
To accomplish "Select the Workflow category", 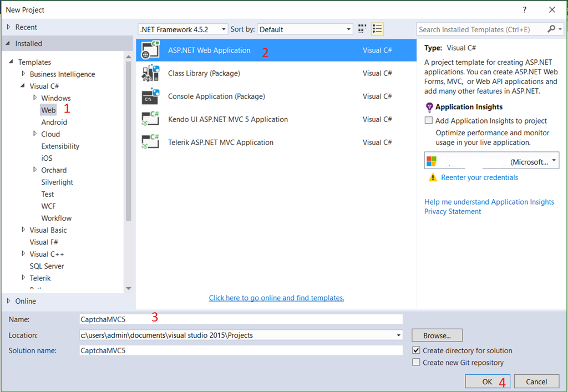I will [56, 218].
